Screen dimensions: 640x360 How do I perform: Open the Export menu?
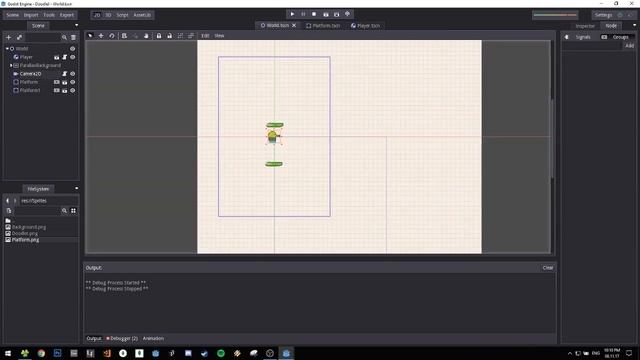tap(67, 15)
